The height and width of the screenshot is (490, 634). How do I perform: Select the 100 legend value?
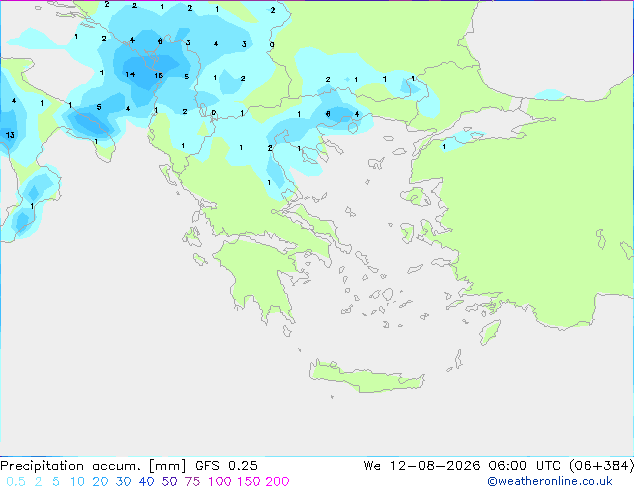click(220, 482)
